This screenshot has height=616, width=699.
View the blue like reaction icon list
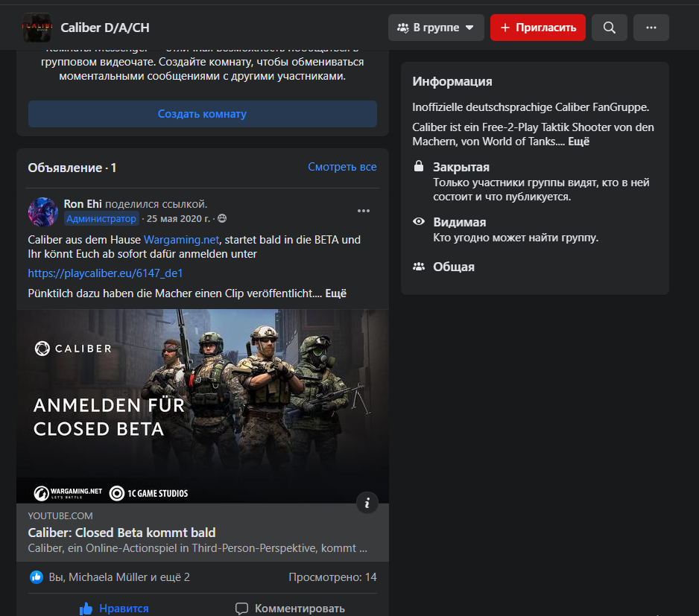click(36, 577)
